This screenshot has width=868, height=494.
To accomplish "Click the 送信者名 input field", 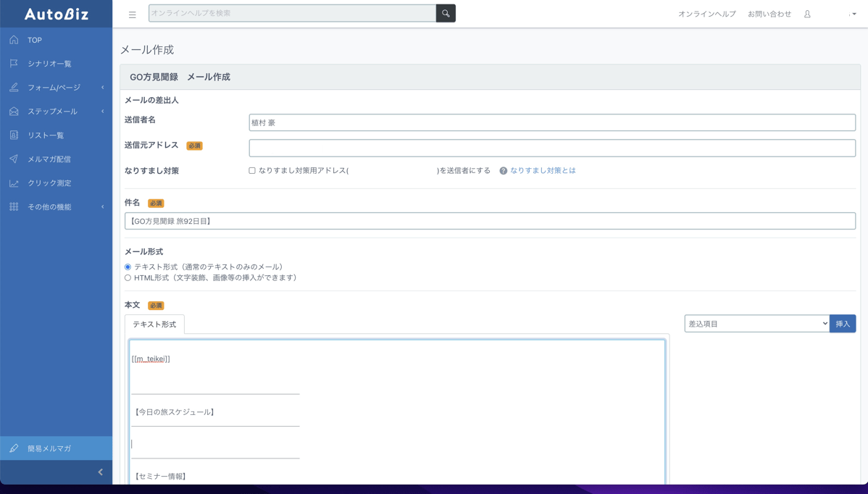I will 552,122.
